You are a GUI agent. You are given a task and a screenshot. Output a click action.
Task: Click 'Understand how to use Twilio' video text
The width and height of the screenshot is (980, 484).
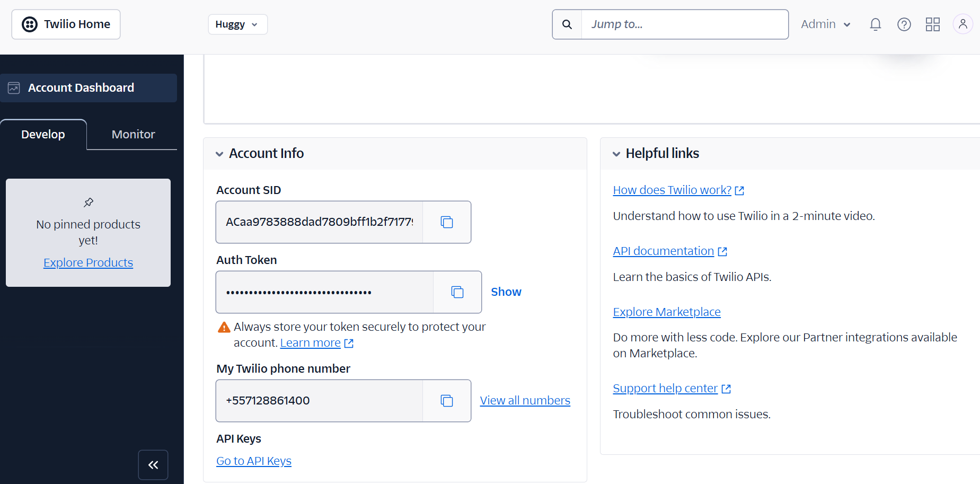[744, 216]
